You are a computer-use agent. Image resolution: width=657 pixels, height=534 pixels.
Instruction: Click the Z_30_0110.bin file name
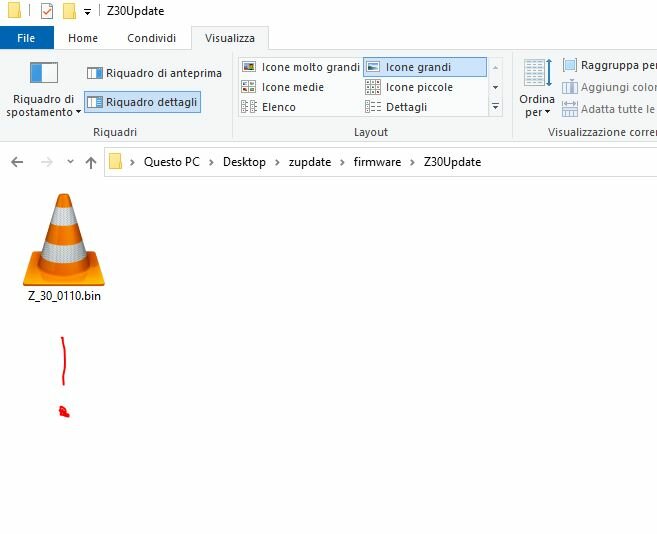point(64,296)
